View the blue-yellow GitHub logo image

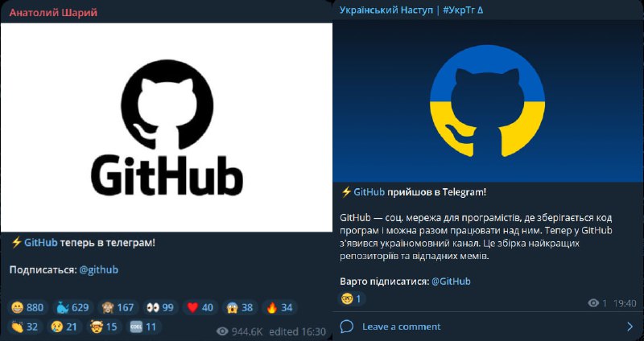(488, 101)
